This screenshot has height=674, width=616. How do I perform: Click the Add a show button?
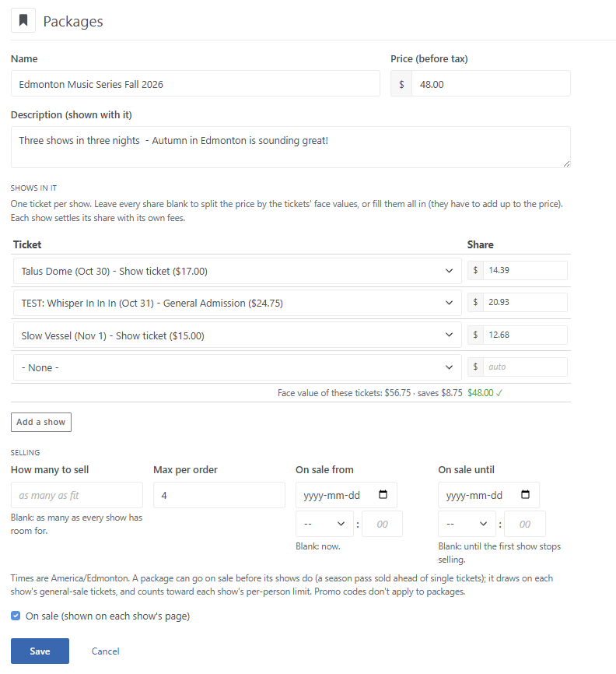[x=40, y=422]
